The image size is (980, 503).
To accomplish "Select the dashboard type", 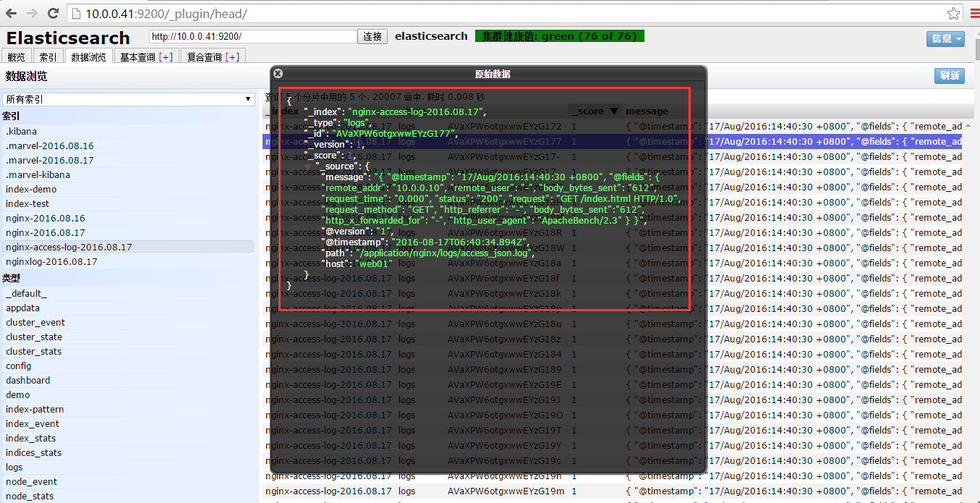I will pos(128,380).
